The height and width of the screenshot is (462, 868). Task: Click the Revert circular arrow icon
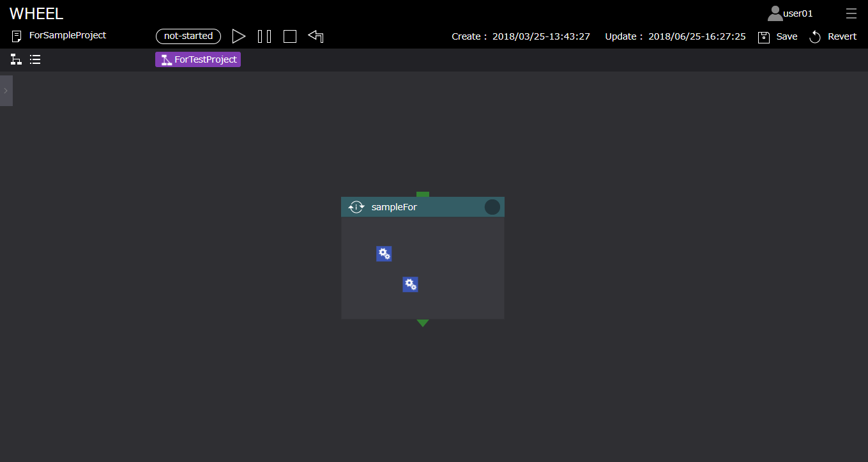(815, 37)
